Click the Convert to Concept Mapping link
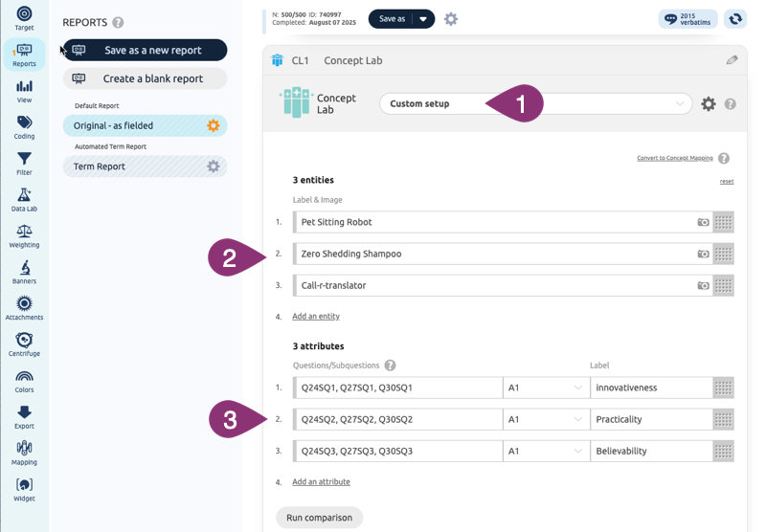Screen dimensions: 766x532 tap(674, 158)
